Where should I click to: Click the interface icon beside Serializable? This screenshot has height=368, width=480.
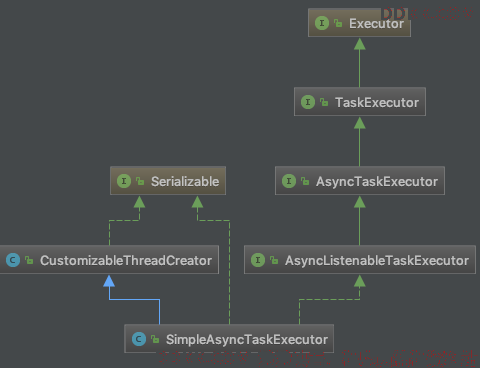[124, 181]
